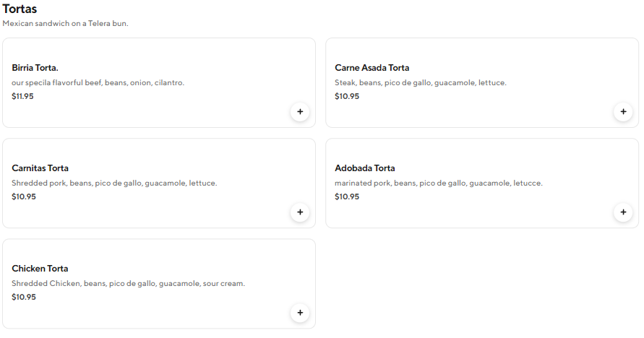Open the Carne Asada Torta title
Screen dimensions: 644x338
point(372,68)
